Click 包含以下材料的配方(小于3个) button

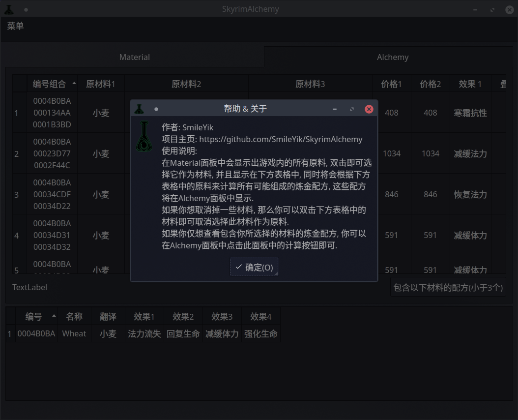pyautogui.click(x=448, y=287)
